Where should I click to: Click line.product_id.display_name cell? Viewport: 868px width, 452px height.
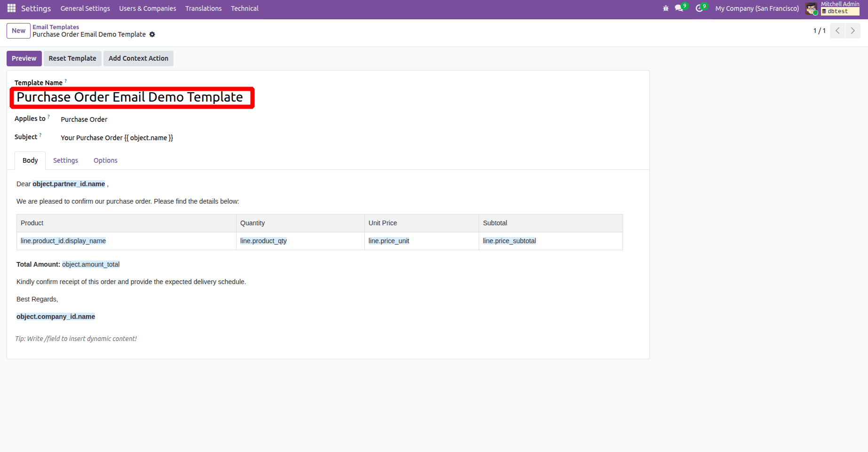tap(126, 241)
